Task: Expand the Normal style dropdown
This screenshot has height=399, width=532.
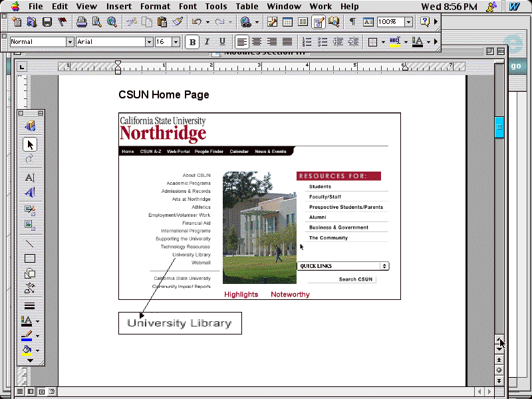Action: pyautogui.click(x=70, y=42)
